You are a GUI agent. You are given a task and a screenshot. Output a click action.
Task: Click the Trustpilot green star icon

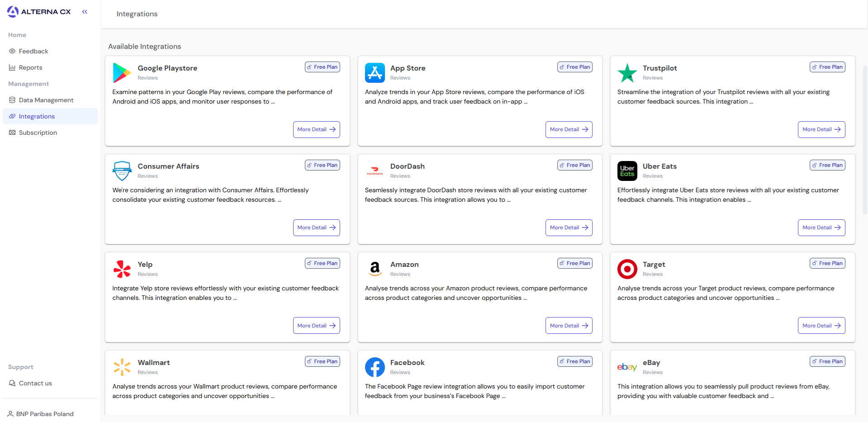click(627, 73)
